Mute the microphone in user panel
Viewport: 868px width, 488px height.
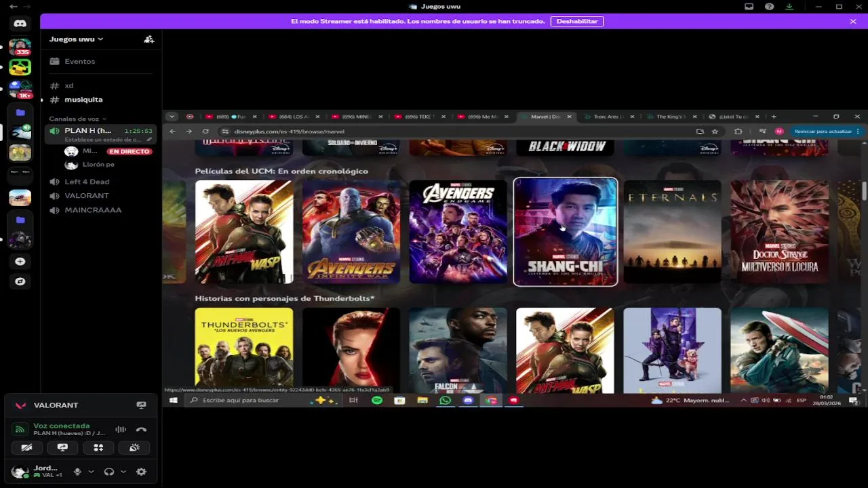[77, 472]
